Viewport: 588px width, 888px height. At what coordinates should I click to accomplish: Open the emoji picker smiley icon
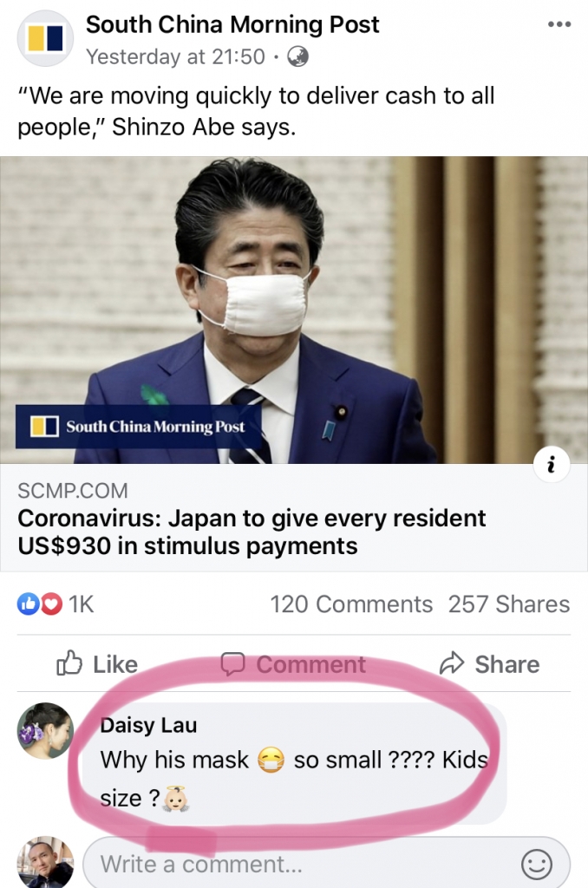pos(536,865)
